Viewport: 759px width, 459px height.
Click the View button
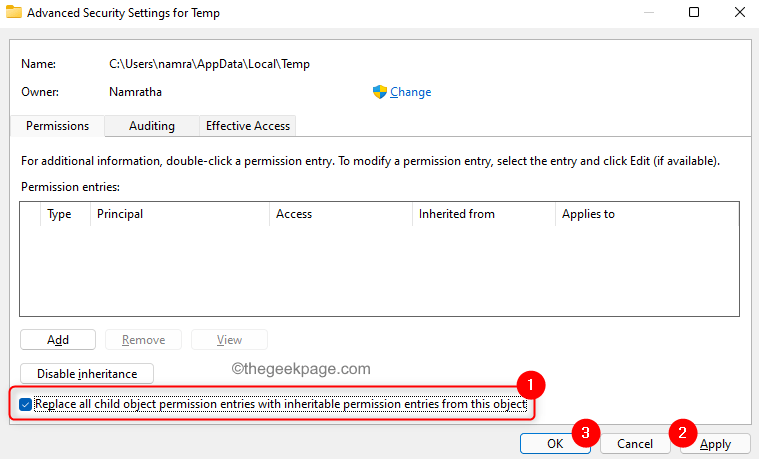pos(229,340)
